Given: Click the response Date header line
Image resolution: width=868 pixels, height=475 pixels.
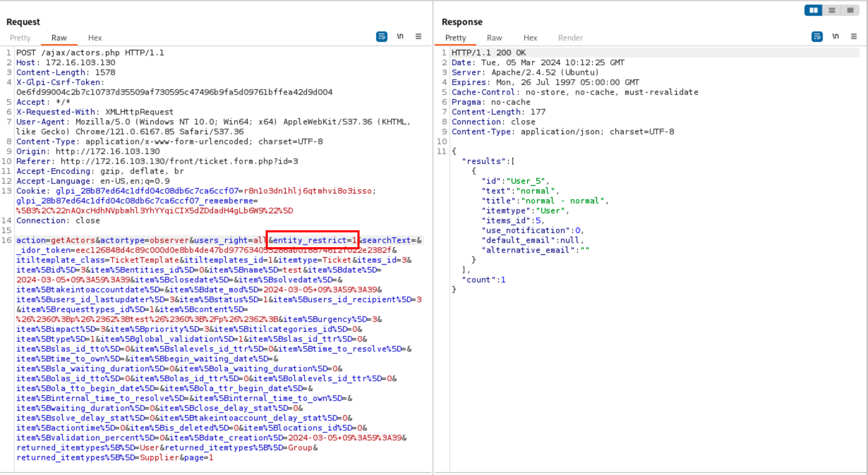Looking at the screenshot, I should pos(538,62).
